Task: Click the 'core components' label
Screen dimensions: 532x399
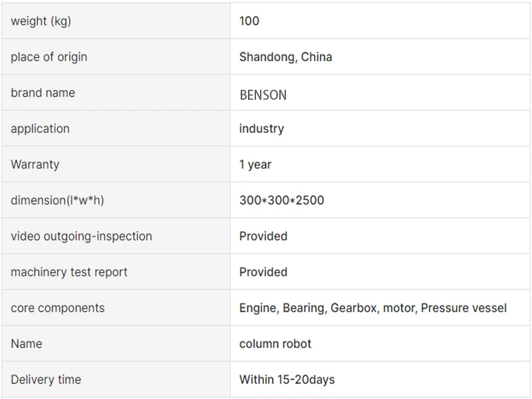Action: pyautogui.click(x=58, y=308)
